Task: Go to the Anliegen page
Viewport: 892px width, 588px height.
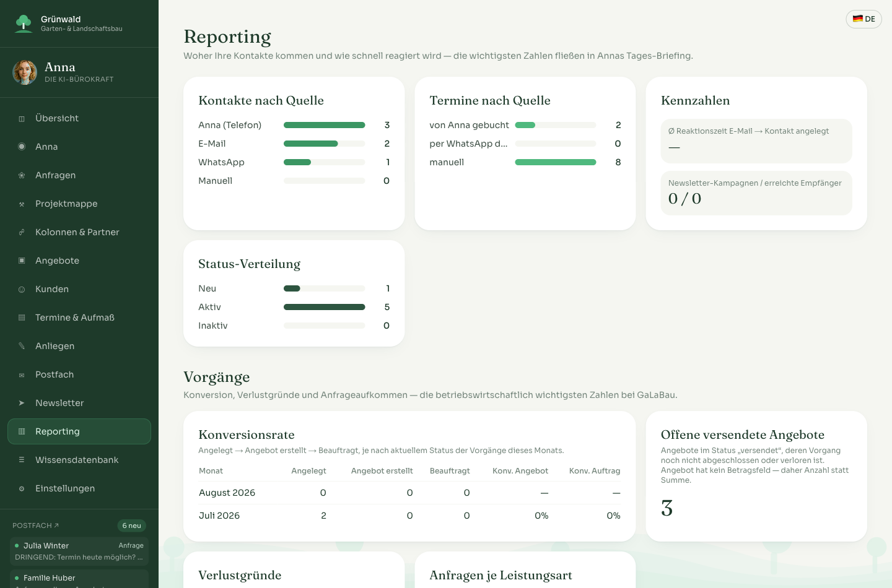Action: 79,346
